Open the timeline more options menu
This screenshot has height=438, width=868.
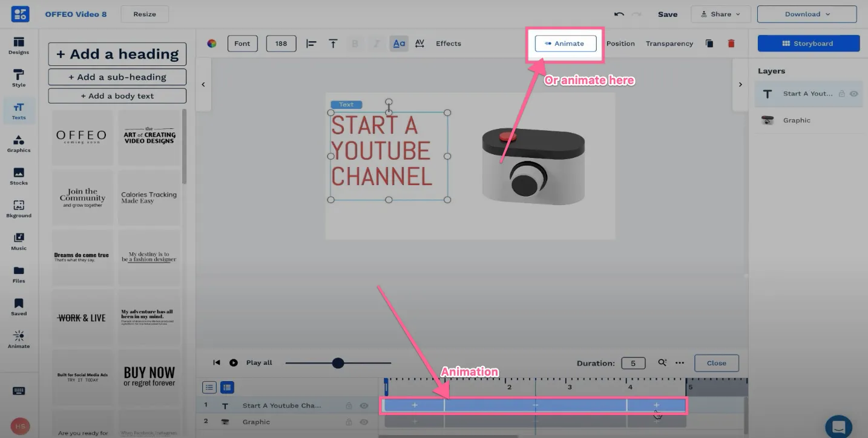pyautogui.click(x=680, y=363)
